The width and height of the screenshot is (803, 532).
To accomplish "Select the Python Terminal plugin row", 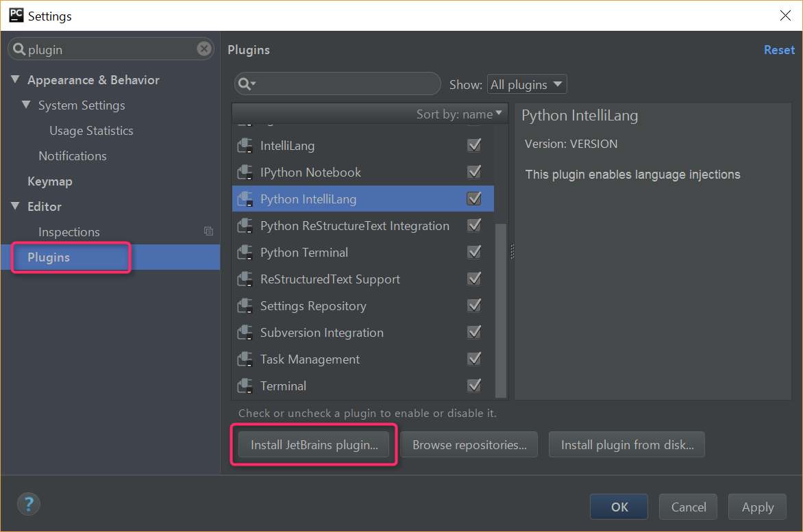I will point(363,252).
